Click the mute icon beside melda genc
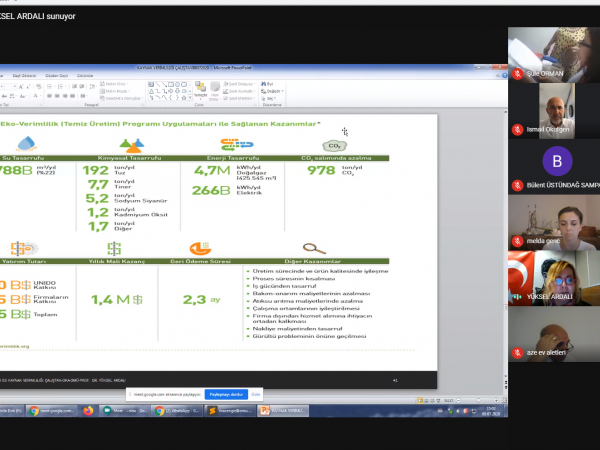This screenshot has height=450, width=600. pos(516,241)
